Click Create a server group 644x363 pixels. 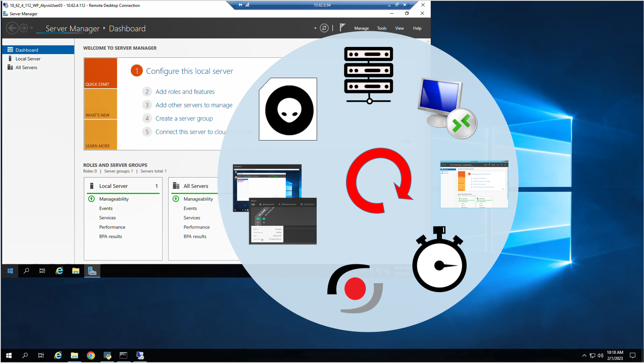184,119
